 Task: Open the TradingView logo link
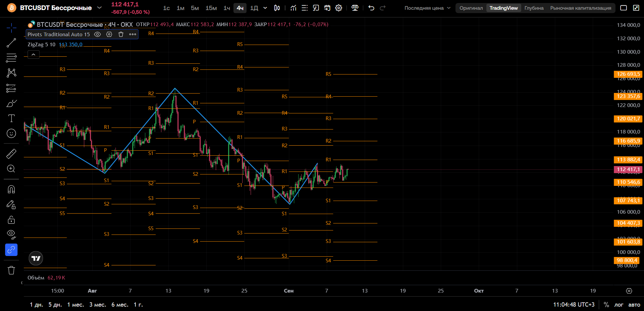point(36,258)
